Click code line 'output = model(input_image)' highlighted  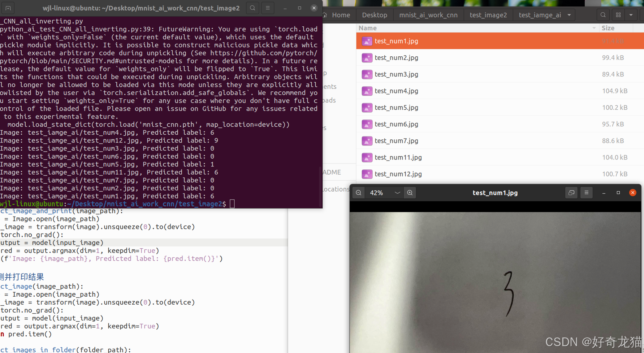[x=144, y=243]
